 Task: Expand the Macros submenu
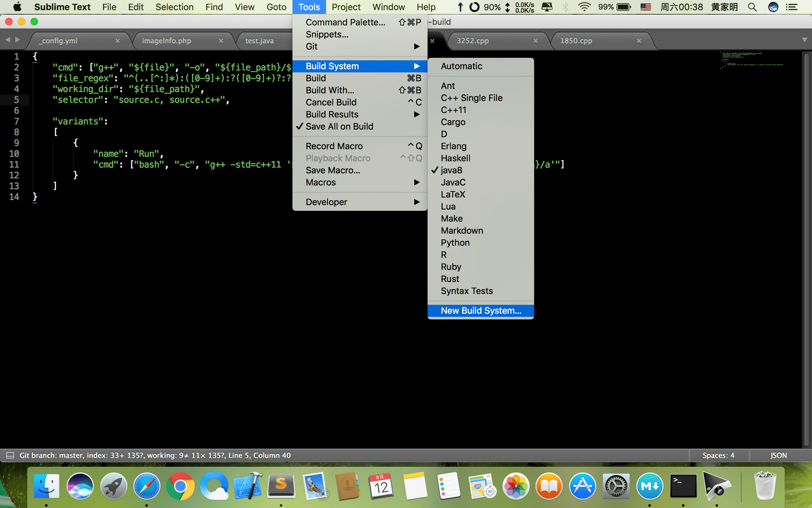click(360, 183)
